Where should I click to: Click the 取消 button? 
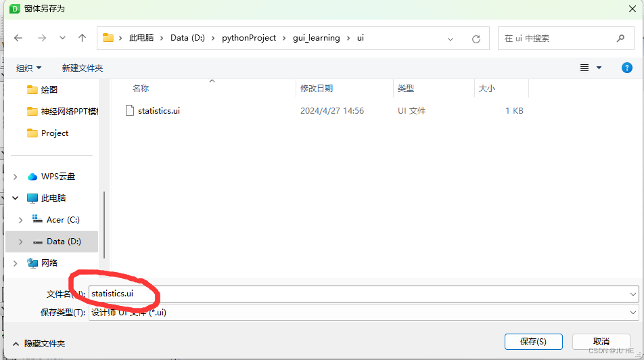tap(601, 342)
